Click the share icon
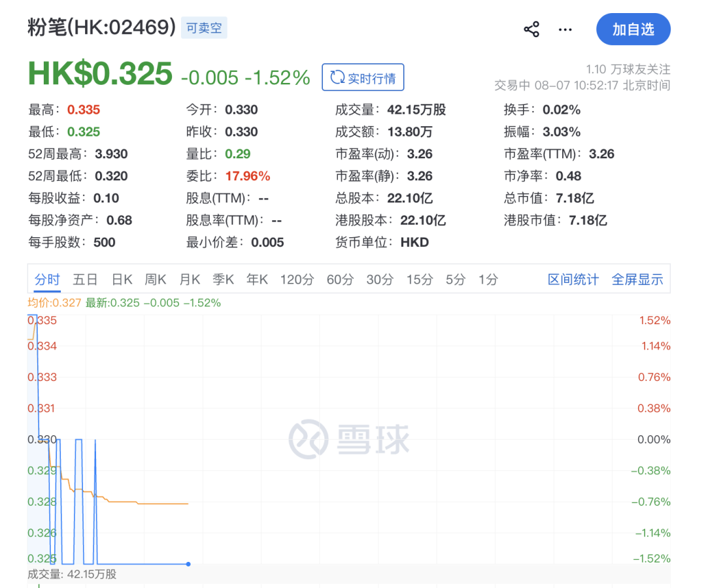This screenshot has width=706, height=588. [x=531, y=29]
